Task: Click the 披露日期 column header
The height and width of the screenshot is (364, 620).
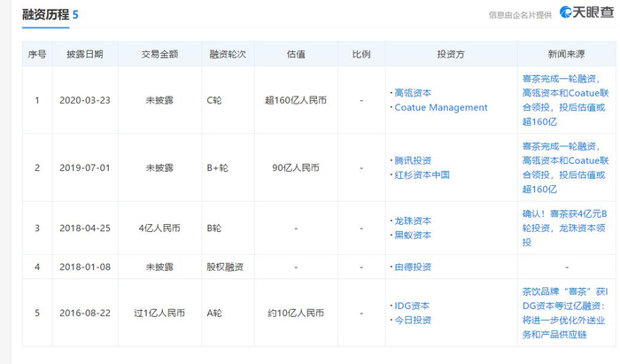Action: [85, 54]
